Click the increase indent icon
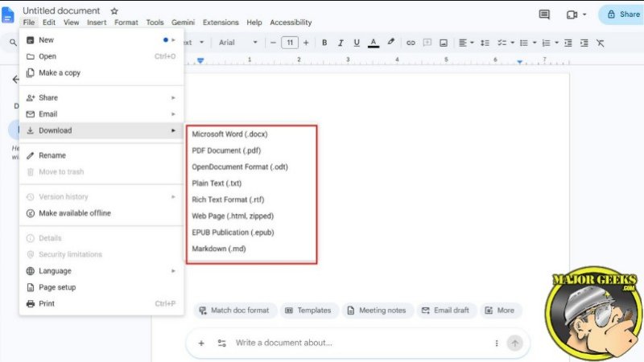This screenshot has width=644, height=362. 584,43
